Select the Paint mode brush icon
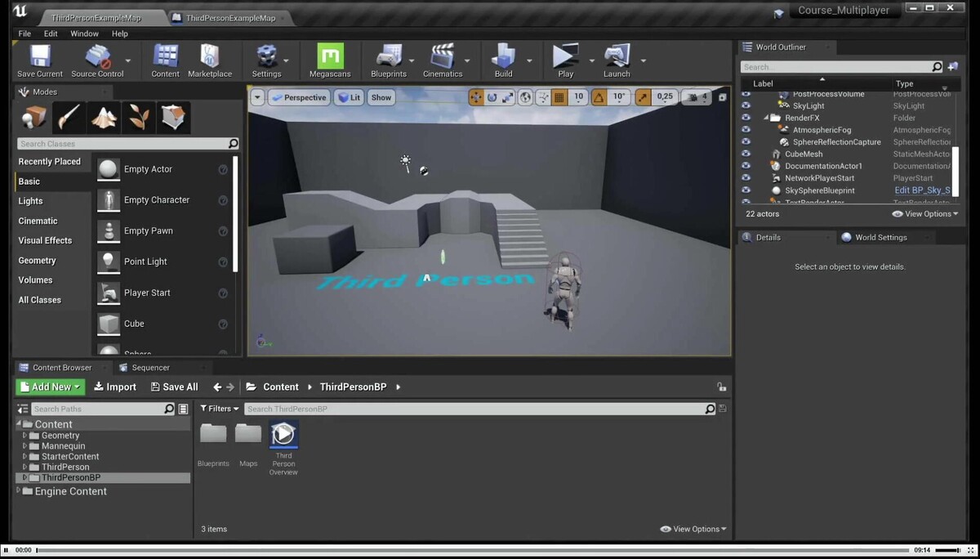Image resolution: width=980 pixels, height=559 pixels. point(69,118)
